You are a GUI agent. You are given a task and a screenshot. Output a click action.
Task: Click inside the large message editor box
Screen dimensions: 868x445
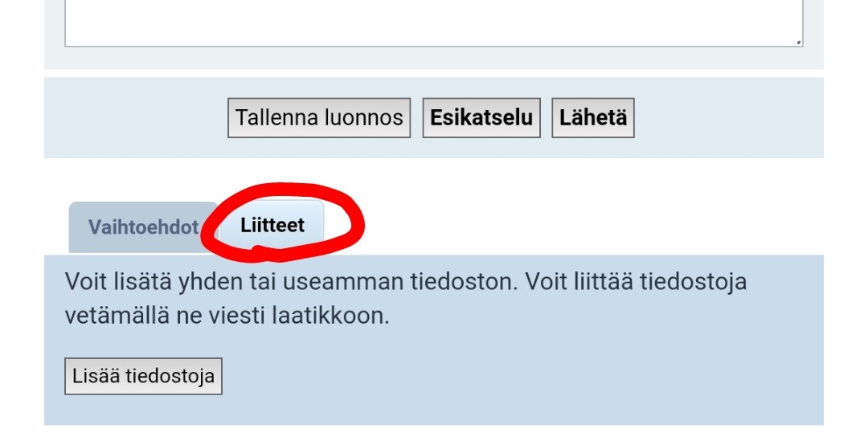(x=434, y=22)
